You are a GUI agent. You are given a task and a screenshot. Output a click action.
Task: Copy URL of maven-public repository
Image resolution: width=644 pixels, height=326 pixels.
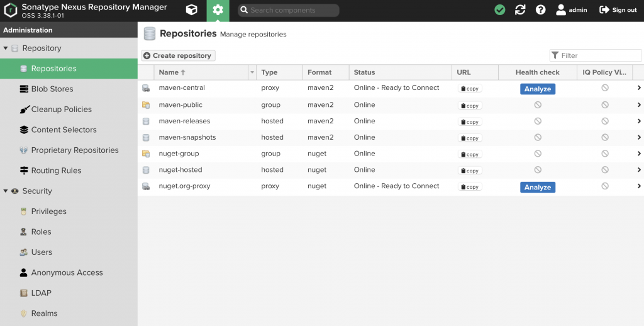[x=470, y=106]
